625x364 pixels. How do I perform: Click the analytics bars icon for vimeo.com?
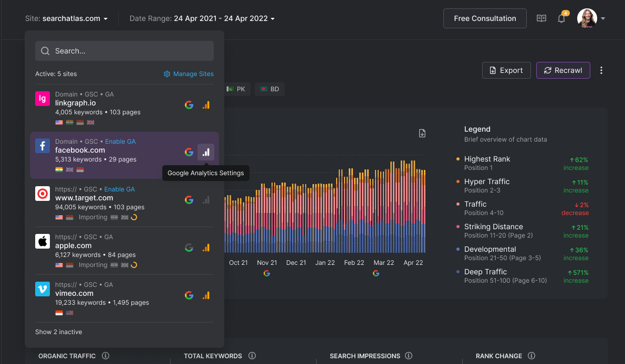point(206,295)
